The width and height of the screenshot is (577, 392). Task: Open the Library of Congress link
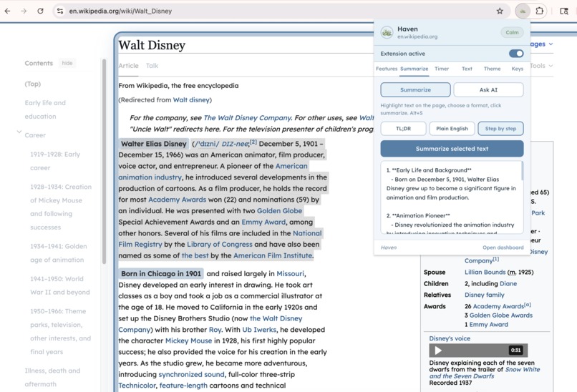(220, 245)
